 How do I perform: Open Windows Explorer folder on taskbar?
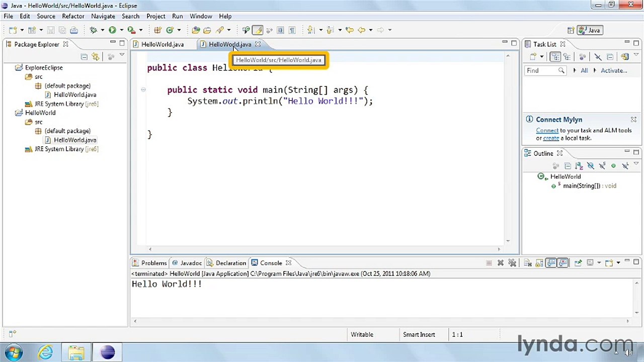coord(76,352)
